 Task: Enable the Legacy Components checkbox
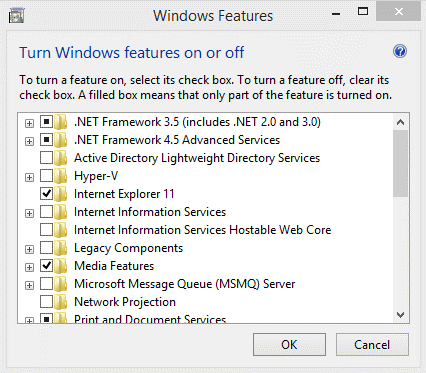tap(46, 248)
